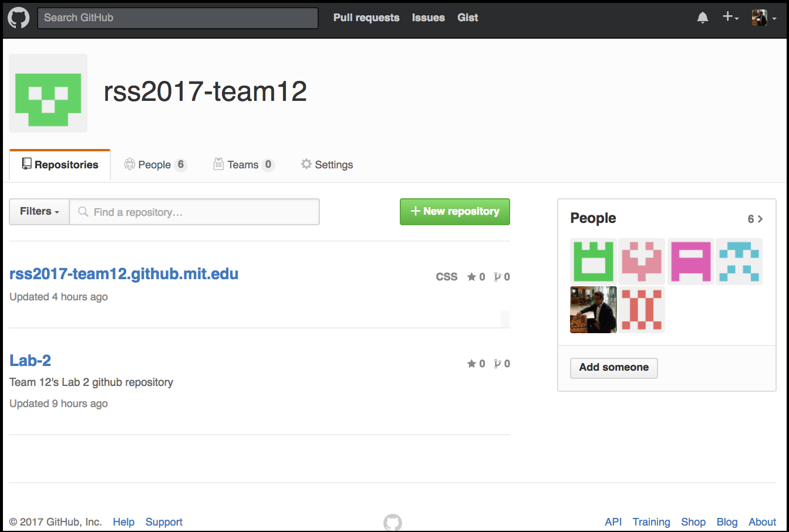Open the Training footer link
This screenshot has height=532, width=789.
pyautogui.click(x=651, y=522)
